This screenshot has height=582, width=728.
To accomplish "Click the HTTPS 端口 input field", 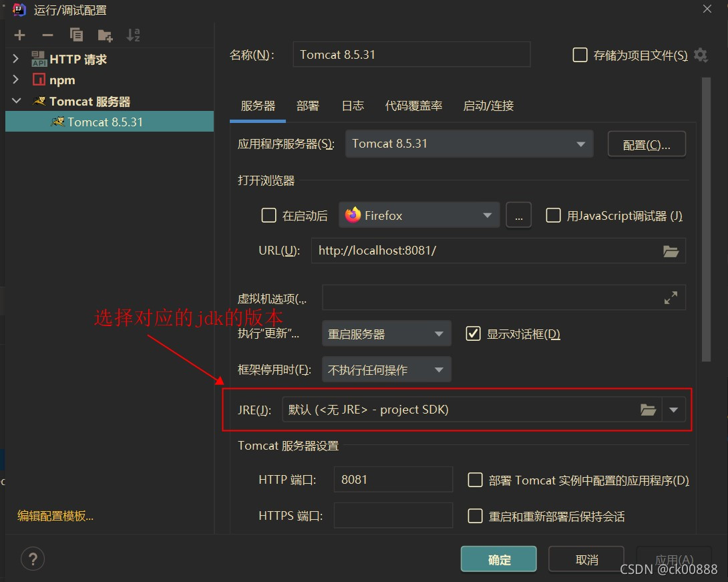I will pos(393,516).
